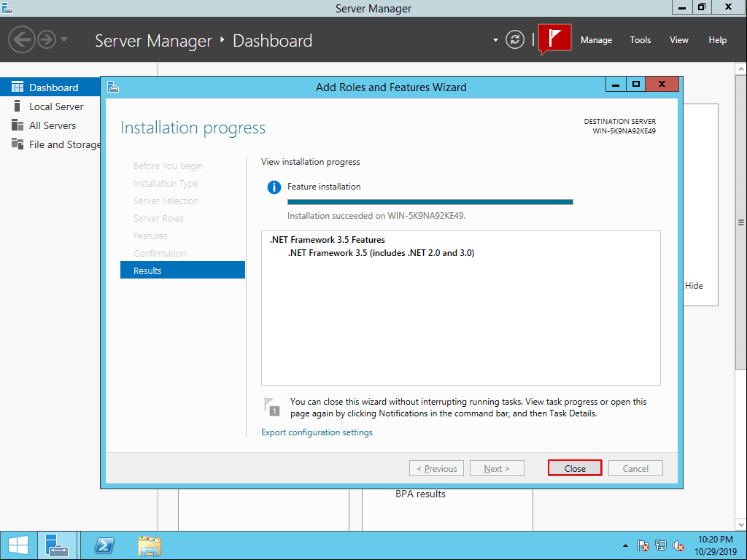Screen dimensions: 747x560
Task: Close the wizard with the red X
Action: pyautogui.click(x=662, y=85)
